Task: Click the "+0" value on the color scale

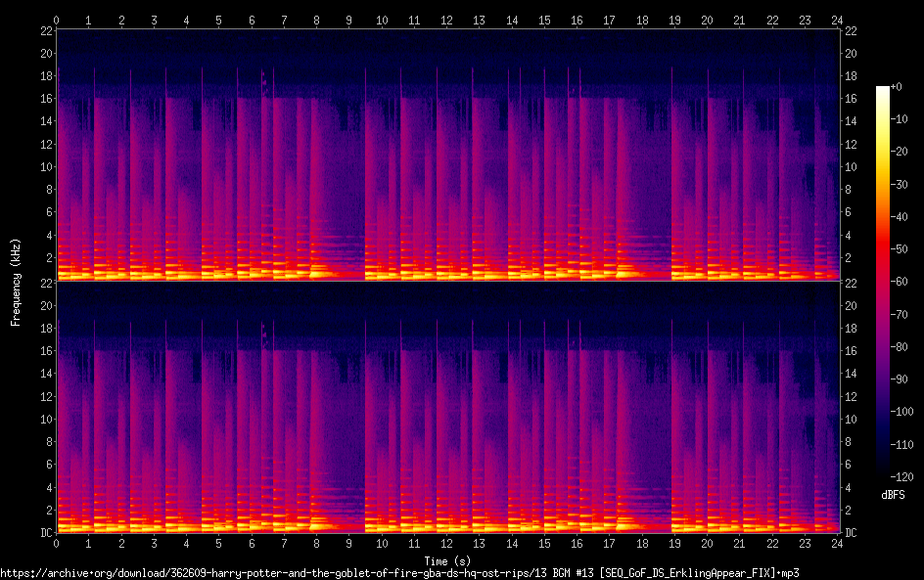Action: coord(896,86)
